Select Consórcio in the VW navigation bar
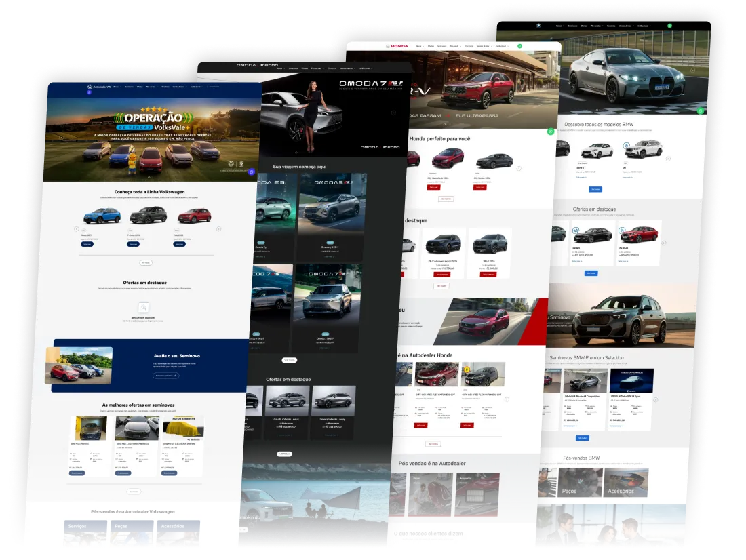Viewport: 746px width, 560px height. (165, 87)
